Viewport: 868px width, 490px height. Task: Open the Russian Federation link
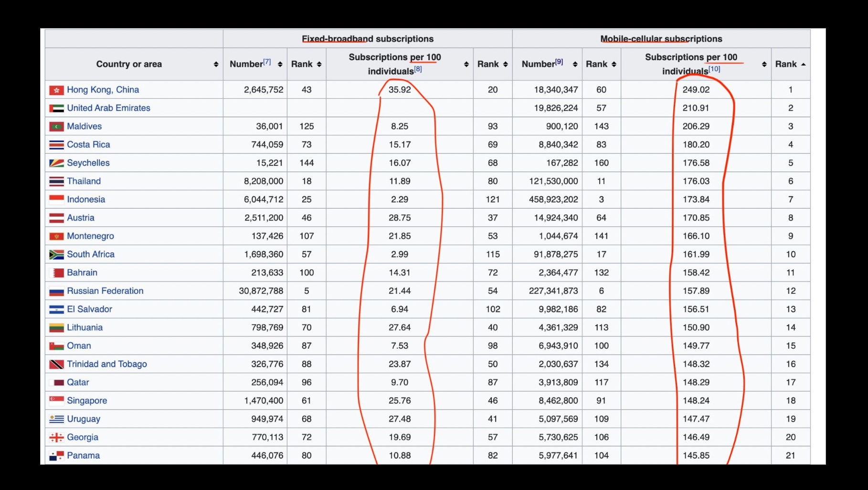(x=105, y=291)
